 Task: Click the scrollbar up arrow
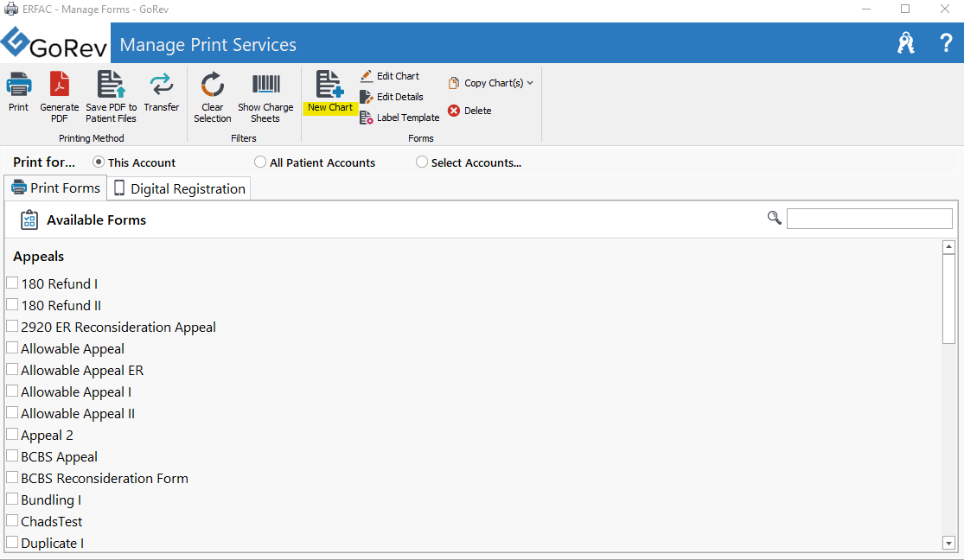948,247
